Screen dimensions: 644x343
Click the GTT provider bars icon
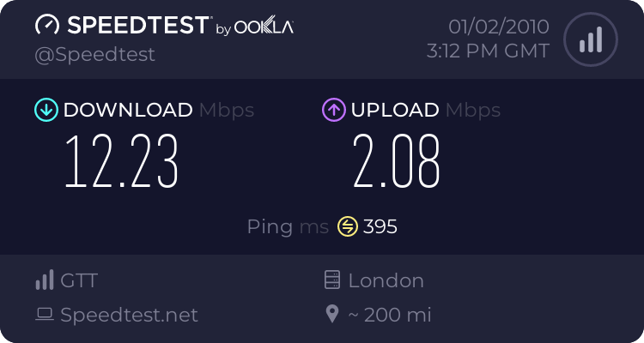click(44, 280)
